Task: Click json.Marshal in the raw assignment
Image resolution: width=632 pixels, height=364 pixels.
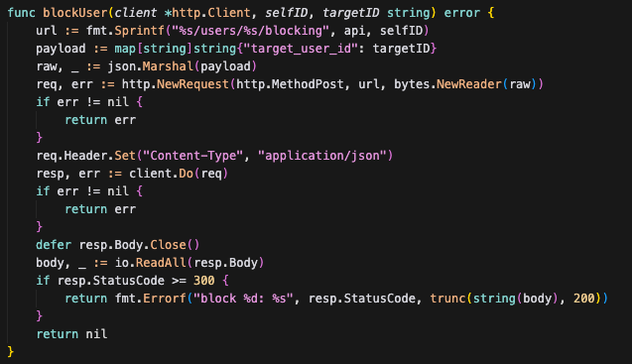Action: tap(151, 66)
